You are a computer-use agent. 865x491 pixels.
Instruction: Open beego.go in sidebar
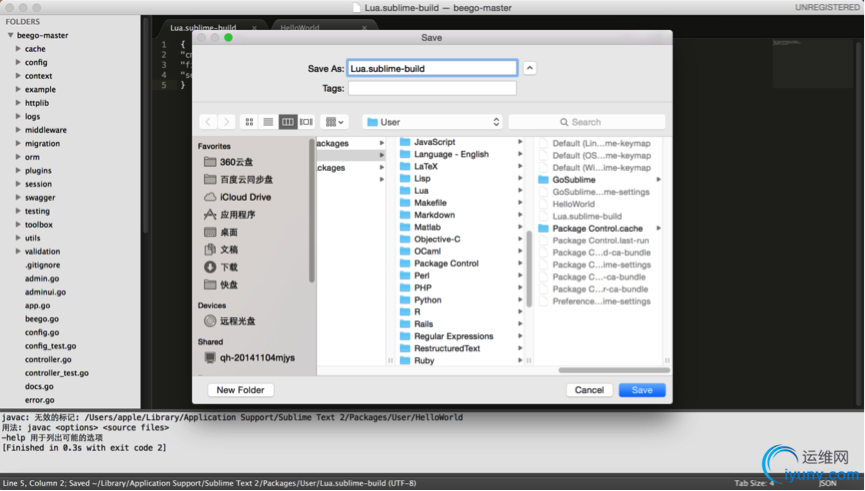(42, 319)
